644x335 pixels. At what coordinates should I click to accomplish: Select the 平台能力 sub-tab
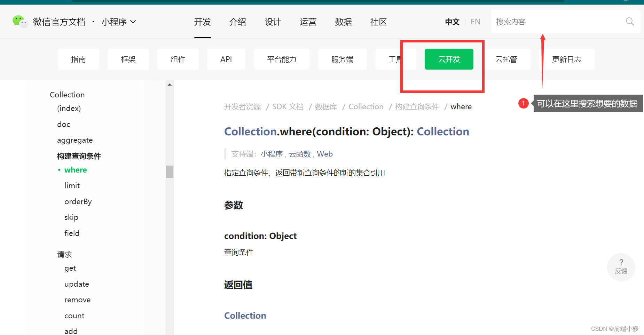click(x=282, y=59)
